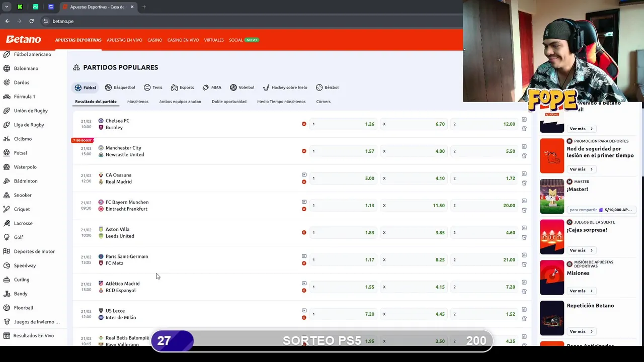The height and width of the screenshot is (362, 644).
Task: Open Snooker in the sidebar
Action: tap(23, 195)
